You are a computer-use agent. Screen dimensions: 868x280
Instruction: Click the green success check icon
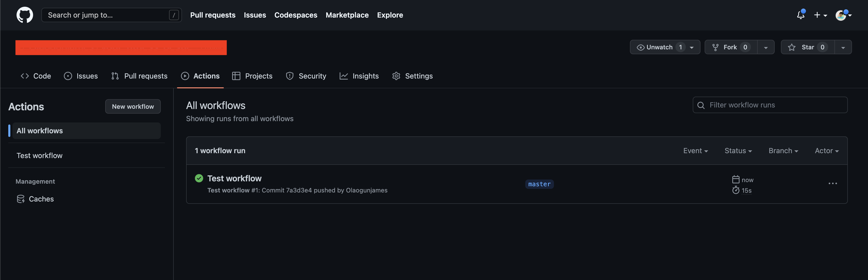point(199,178)
